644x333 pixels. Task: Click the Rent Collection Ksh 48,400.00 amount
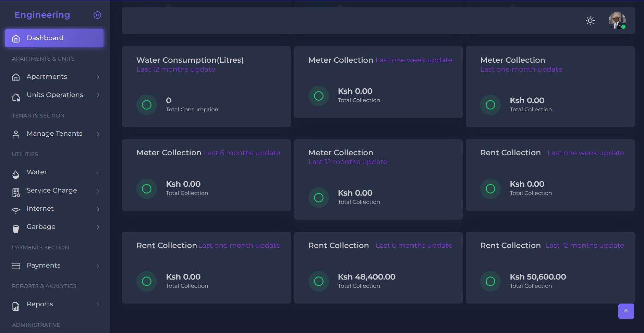(366, 277)
